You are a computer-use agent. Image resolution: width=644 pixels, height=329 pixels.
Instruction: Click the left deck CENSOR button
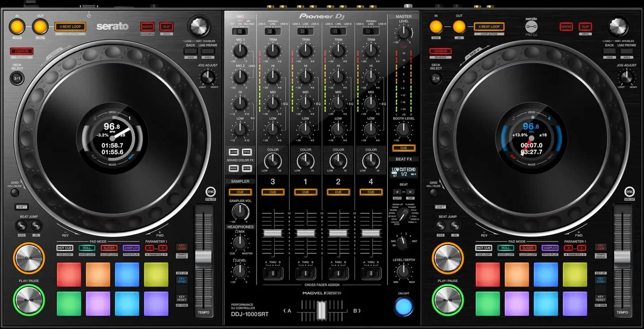22,51
